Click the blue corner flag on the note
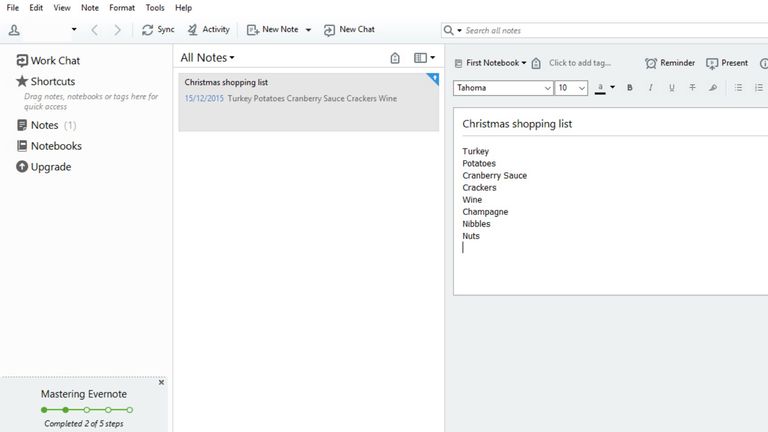The width and height of the screenshot is (768, 432). [x=433, y=78]
